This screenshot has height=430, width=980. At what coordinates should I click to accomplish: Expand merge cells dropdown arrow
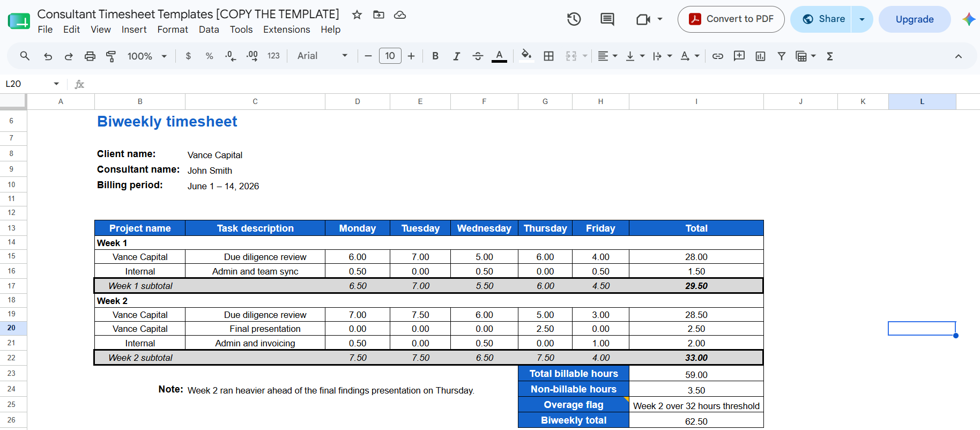tap(585, 56)
